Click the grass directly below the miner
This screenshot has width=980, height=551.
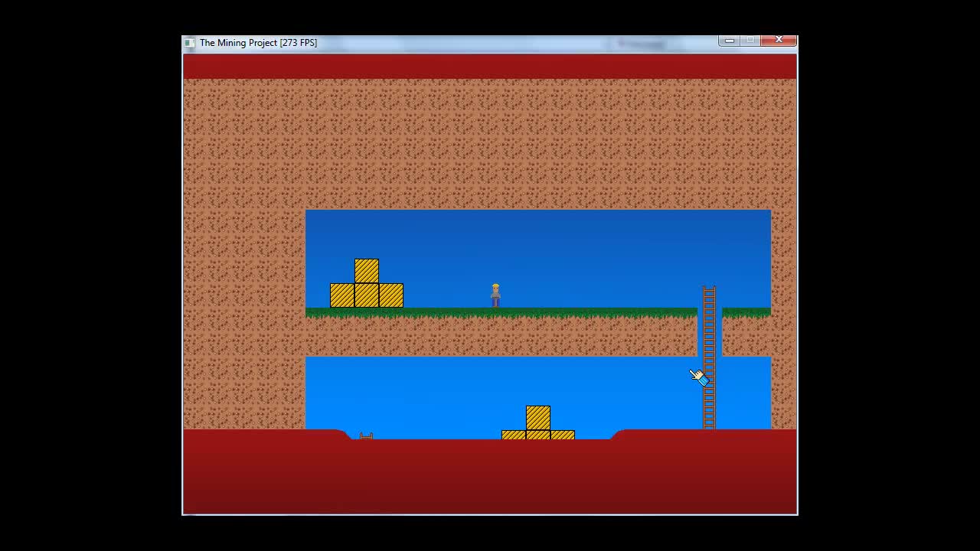(x=495, y=312)
